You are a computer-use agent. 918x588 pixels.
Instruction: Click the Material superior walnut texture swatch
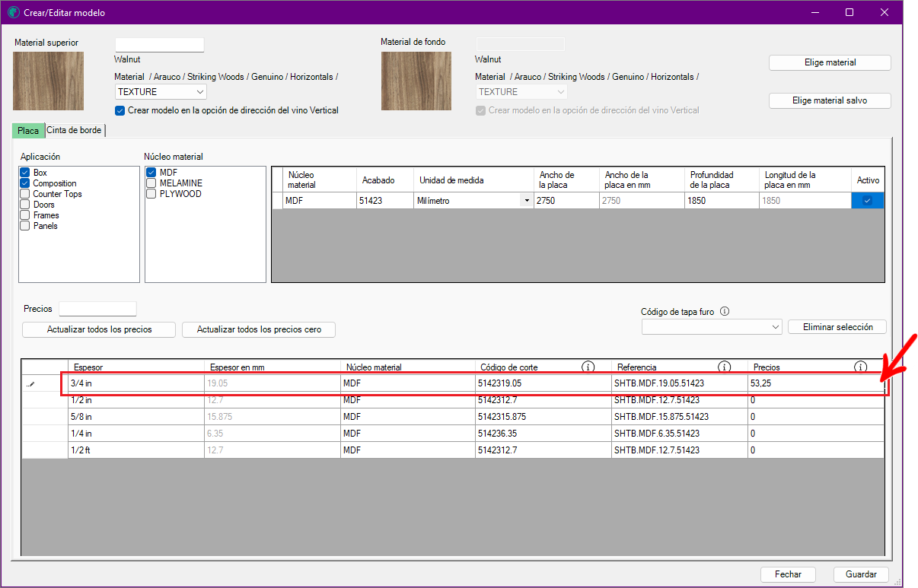(49, 81)
